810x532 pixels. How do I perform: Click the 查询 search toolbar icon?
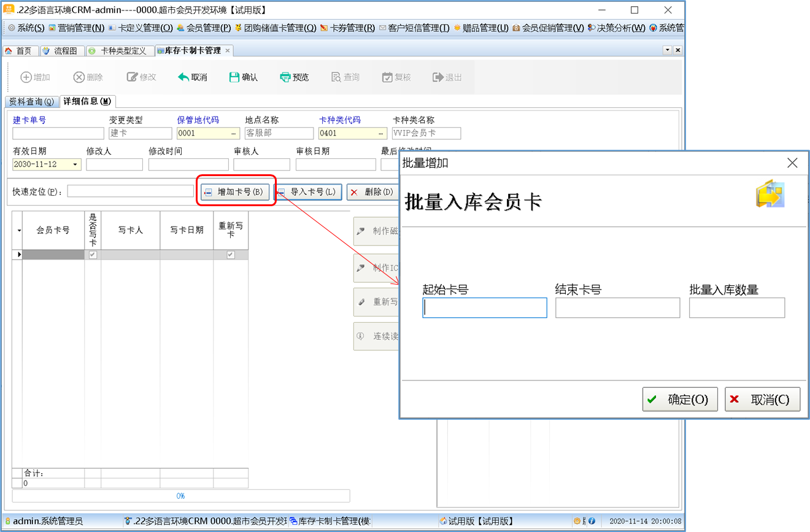click(336, 77)
